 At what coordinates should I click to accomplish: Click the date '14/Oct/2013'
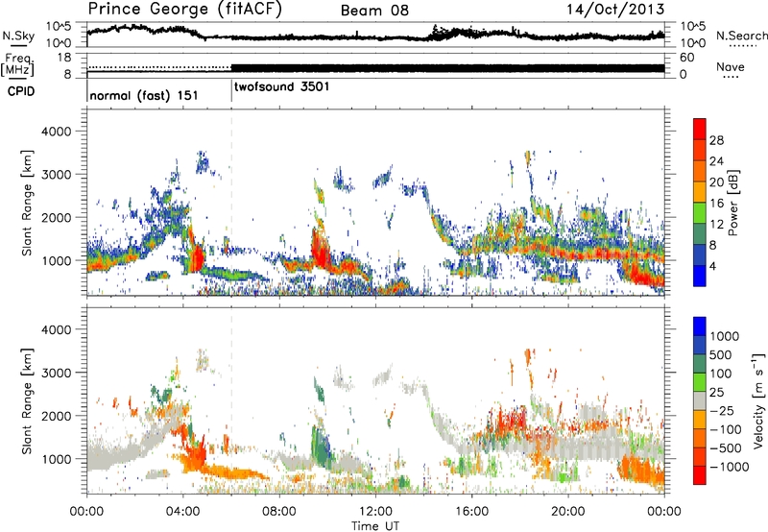[615, 10]
